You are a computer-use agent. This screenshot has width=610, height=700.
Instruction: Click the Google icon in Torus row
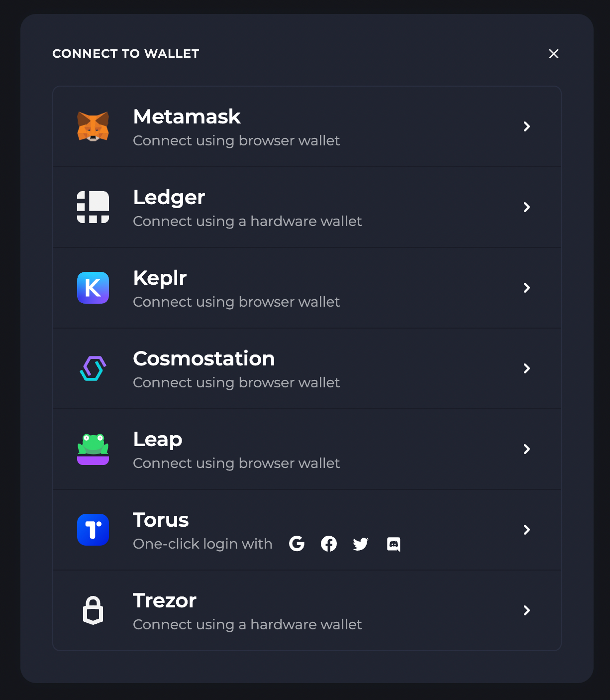click(297, 544)
